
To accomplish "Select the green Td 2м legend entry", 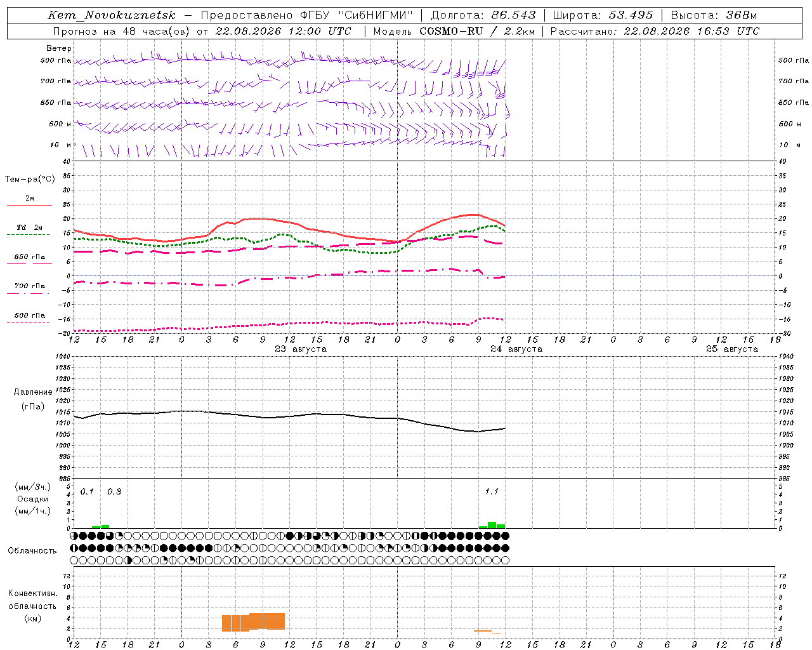I will click(29, 230).
